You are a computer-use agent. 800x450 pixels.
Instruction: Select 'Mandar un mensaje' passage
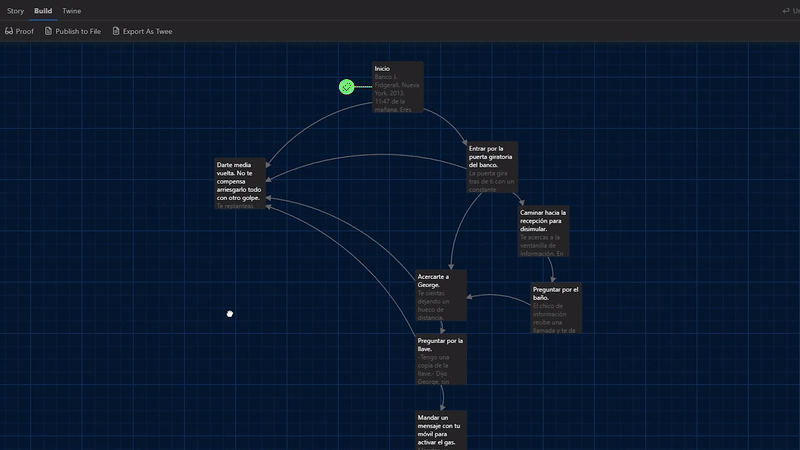point(441,429)
